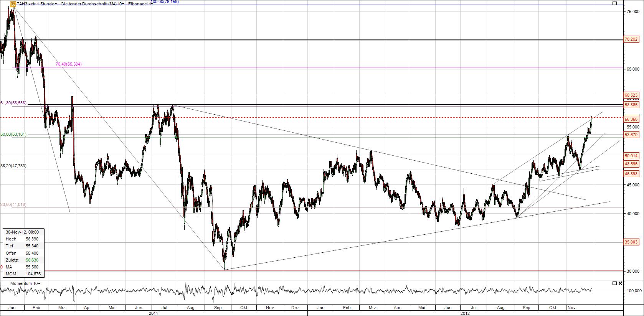Open the Gleitender Durchschnitt (MA) 10 dropdown

pyautogui.click(x=92, y=4)
